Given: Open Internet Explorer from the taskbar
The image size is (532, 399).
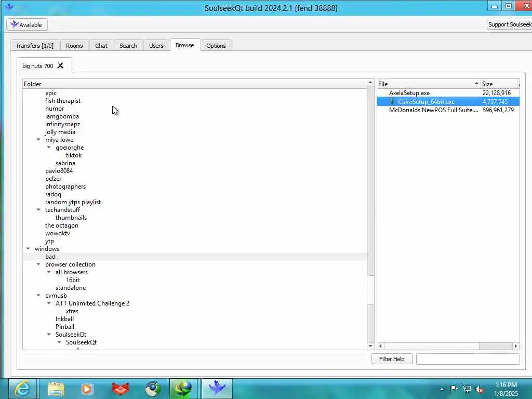Looking at the screenshot, I should tap(22, 389).
